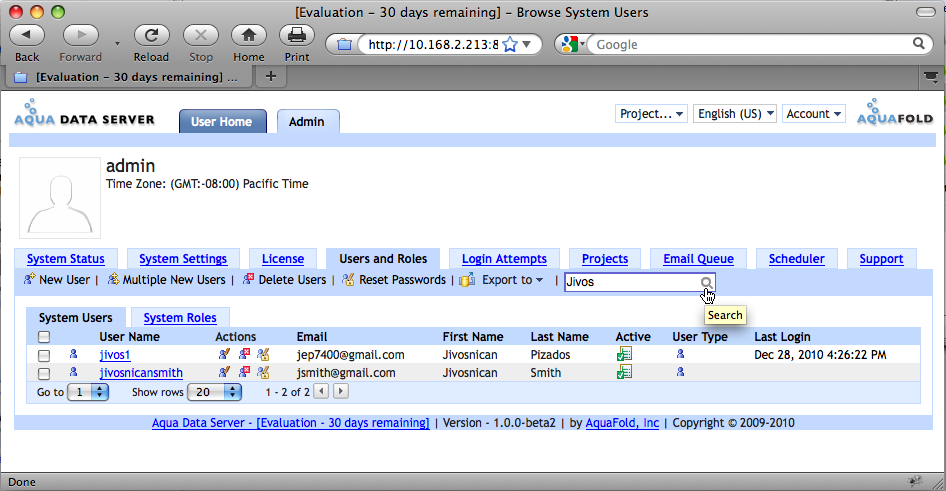
Task: Click Active status icon for jivos1
Action: (624, 354)
